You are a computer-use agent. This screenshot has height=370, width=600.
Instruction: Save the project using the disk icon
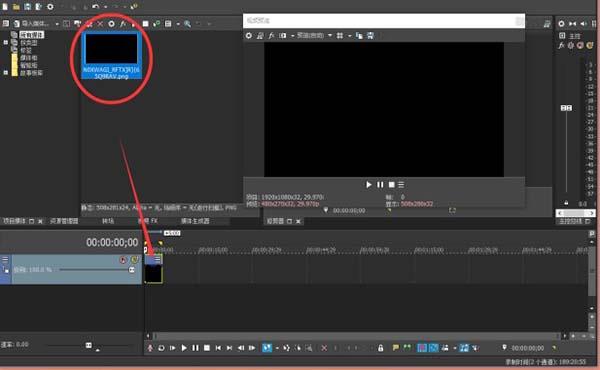tap(28, 7)
